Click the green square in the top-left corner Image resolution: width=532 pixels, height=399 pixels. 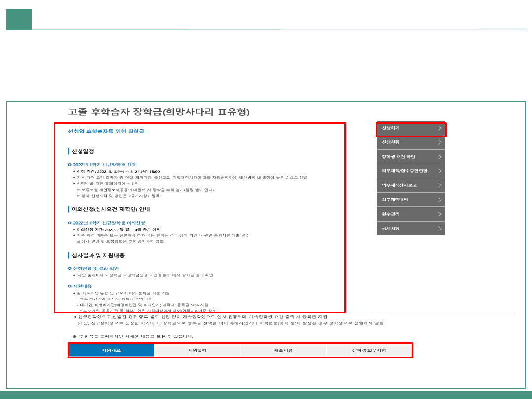19,19
